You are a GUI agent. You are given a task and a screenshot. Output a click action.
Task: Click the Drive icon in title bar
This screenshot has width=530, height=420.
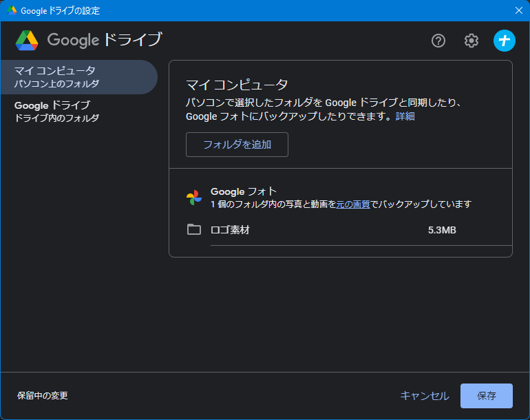12,10
